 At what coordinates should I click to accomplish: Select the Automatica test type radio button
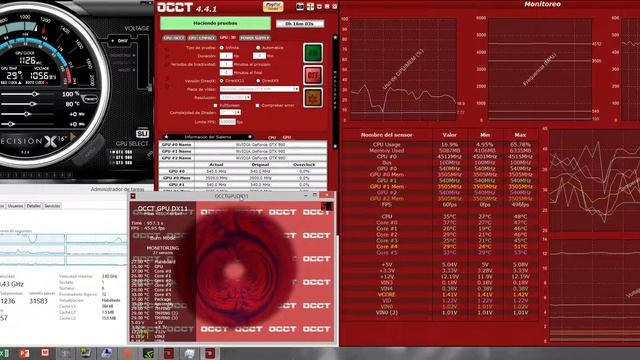tap(258, 48)
